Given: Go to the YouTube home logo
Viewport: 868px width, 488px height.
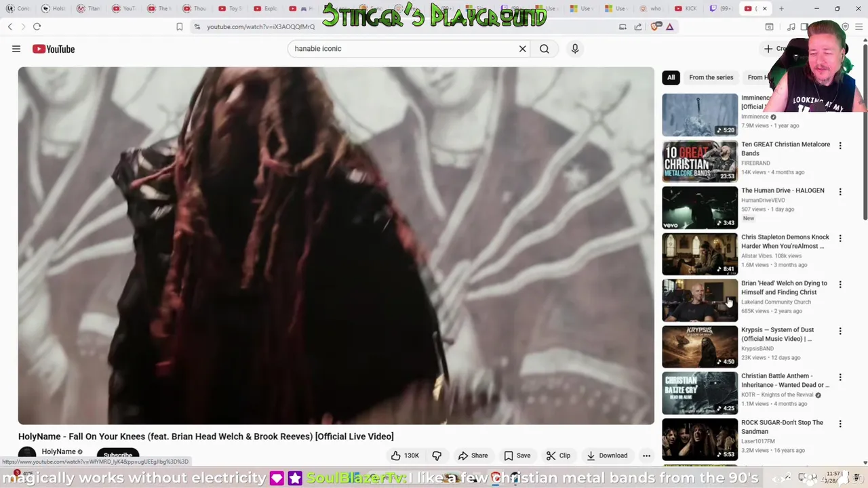Looking at the screenshot, I should point(54,49).
